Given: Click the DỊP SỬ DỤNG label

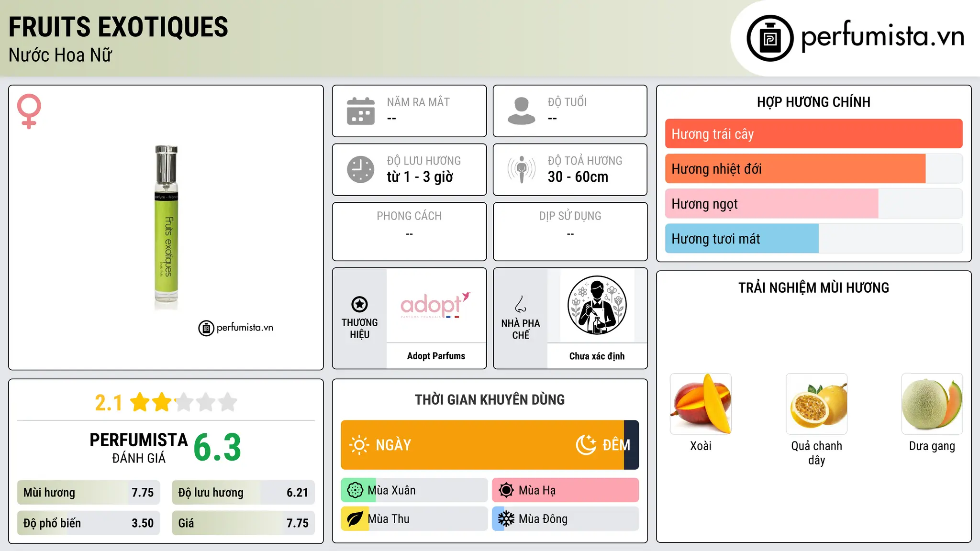Looking at the screenshot, I should [x=570, y=216].
